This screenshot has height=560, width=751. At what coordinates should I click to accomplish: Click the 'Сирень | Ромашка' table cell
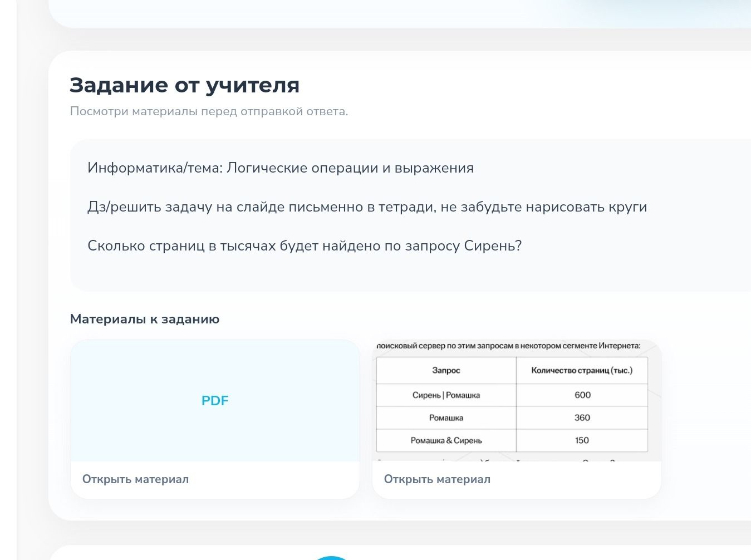[446, 395]
